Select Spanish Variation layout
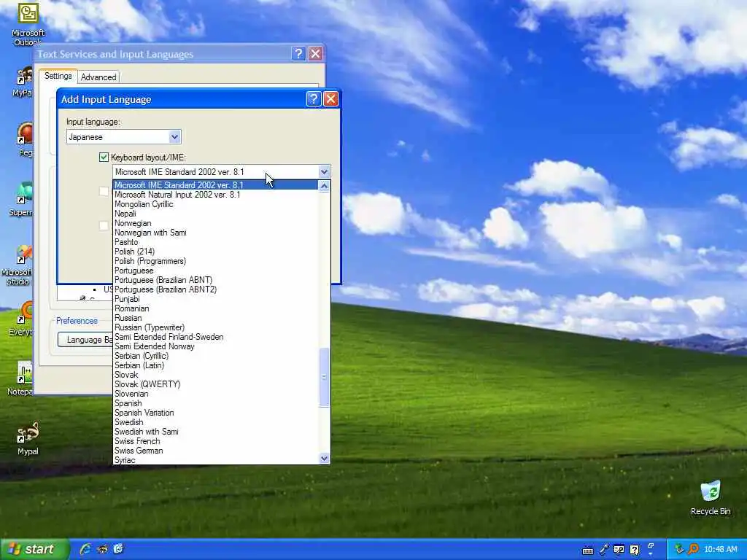The width and height of the screenshot is (747, 560). [x=216, y=413]
